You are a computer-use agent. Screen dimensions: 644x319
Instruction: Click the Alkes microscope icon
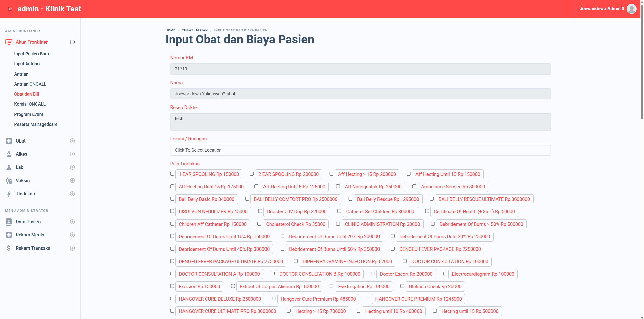tap(9, 154)
